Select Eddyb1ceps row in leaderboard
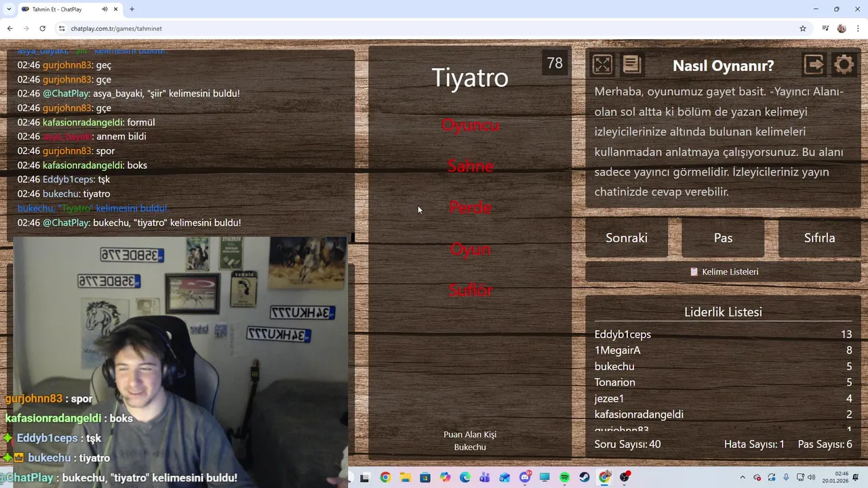Image resolution: width=868 pixels, height=488 pixels. (x=723, y=334)
